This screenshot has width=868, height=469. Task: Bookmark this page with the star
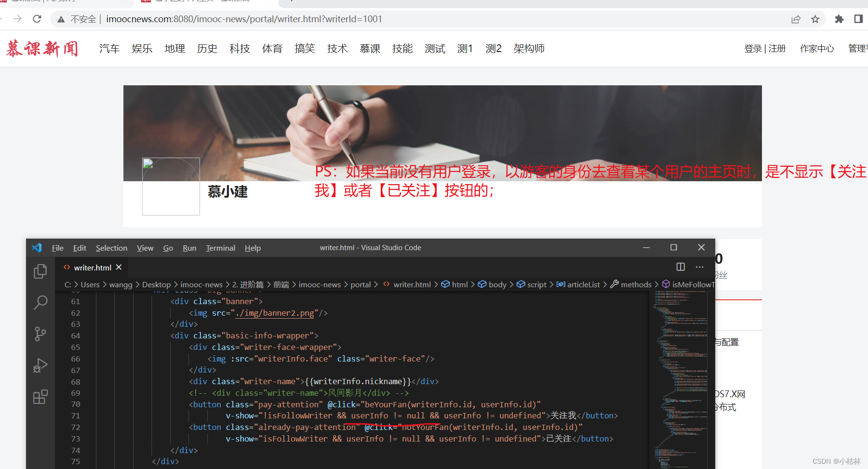pyautogui.click(x=815, y=19)
